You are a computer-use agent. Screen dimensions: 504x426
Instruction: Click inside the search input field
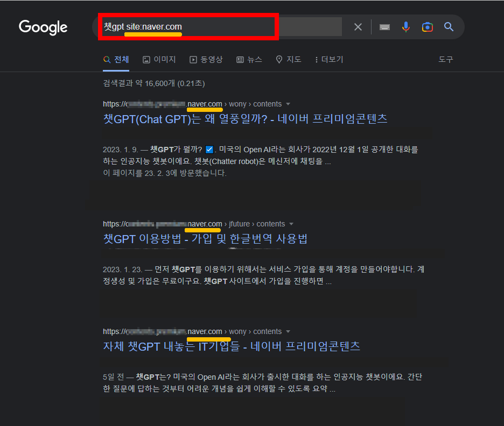pos(188,26)
